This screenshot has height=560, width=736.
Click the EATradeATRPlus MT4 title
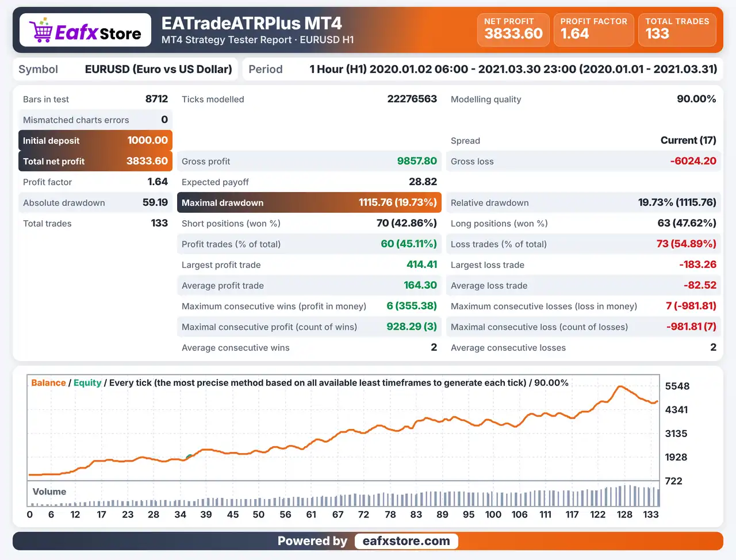(x=251, y=23)
